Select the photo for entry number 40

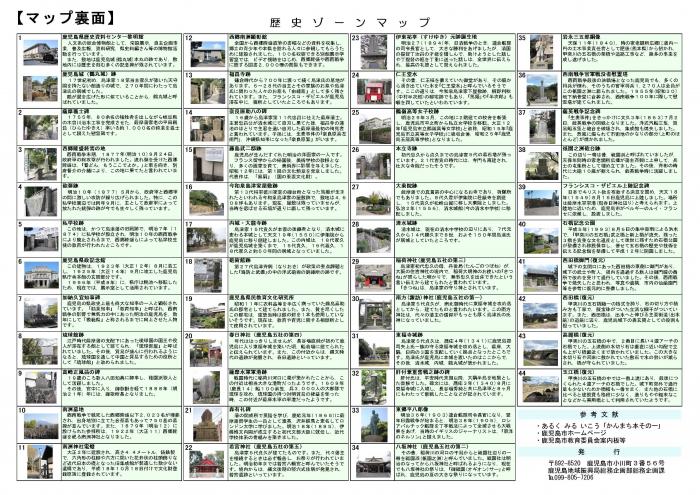coord(541,240)
